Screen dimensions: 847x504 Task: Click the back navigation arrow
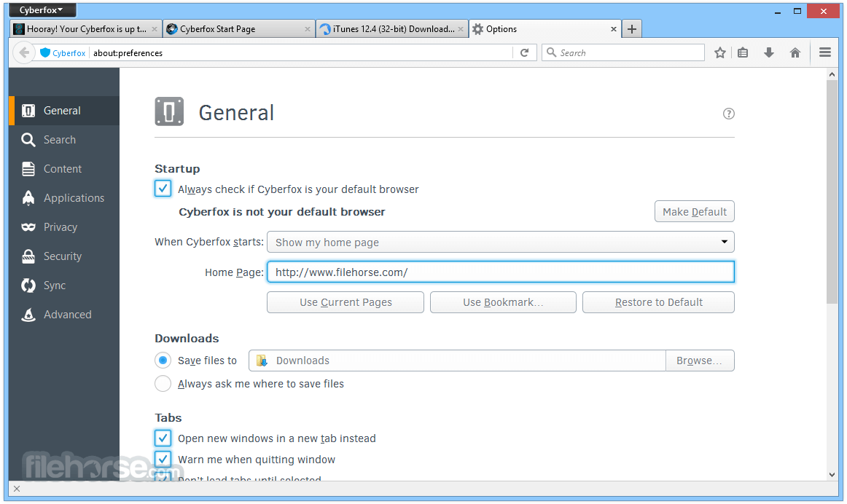point(23,53)
